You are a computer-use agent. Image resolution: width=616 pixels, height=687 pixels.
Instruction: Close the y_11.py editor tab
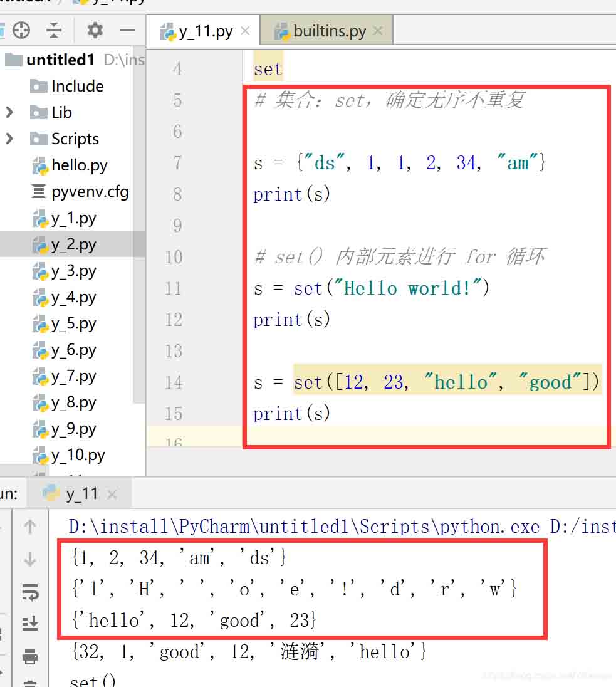pyautogui.click(x=246, y=31)
